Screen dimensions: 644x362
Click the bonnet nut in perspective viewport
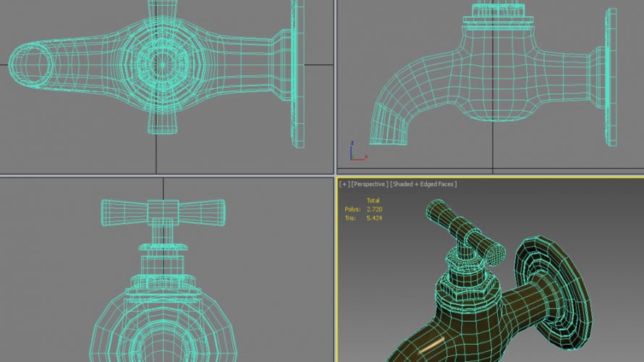coord(470,282)
